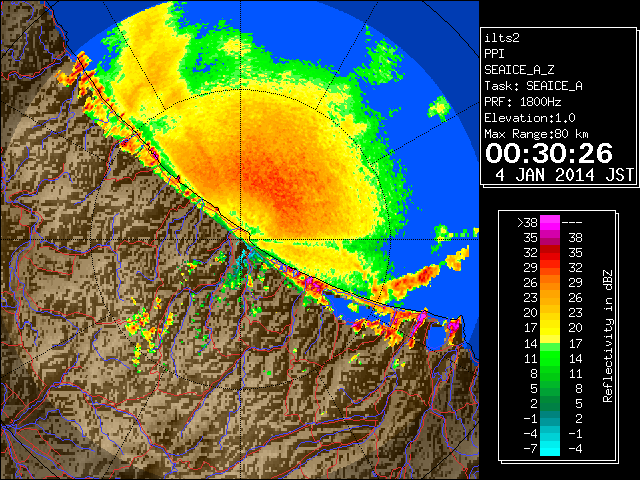This screenshot has width=640, height=480.
Task: Select the right-column '38' legend value
Action: click(576, 238)
